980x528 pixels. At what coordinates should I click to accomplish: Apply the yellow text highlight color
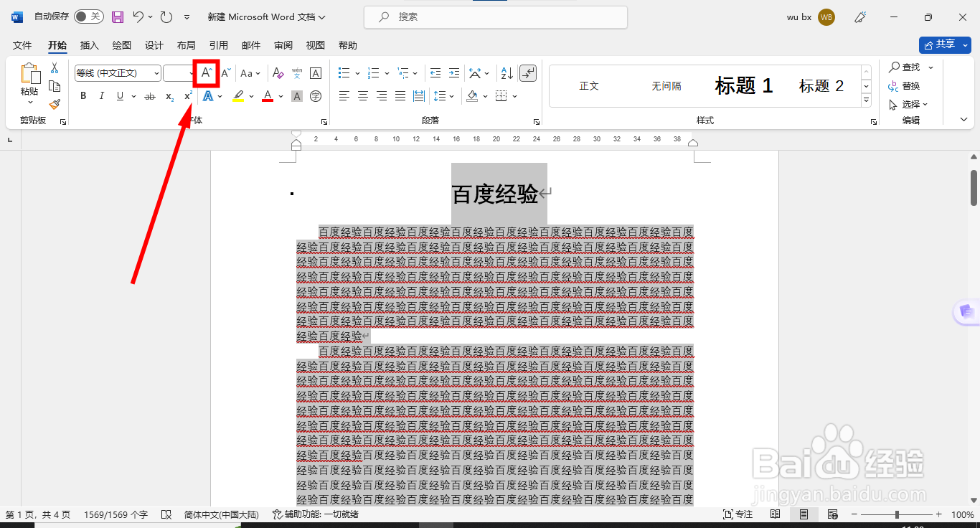(238, 96)
